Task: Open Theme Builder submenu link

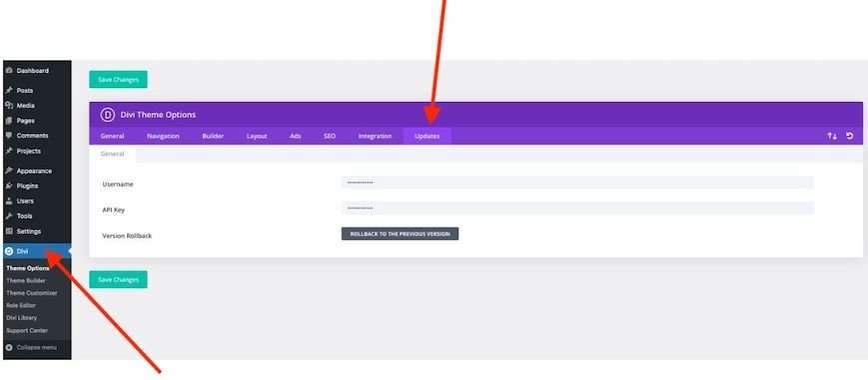Action: click(26, 280)
